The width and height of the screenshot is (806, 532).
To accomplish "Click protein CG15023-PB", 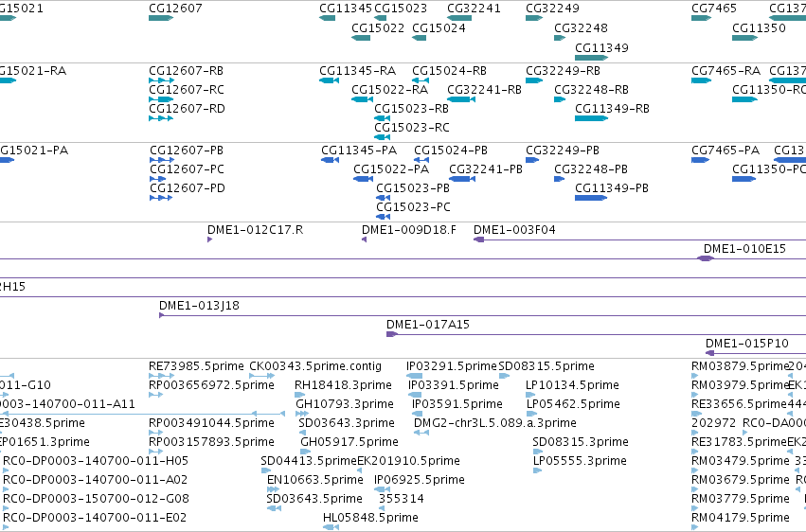I will coord(413,188).
